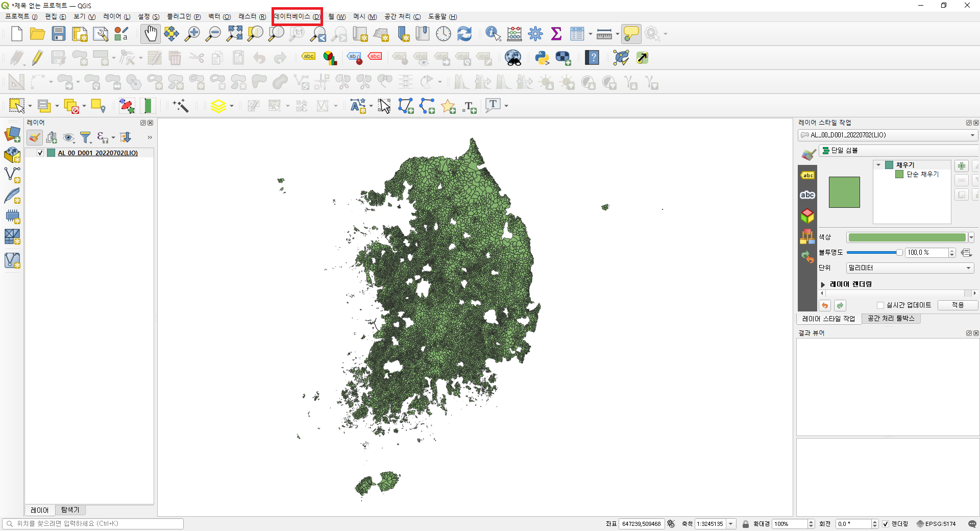Click the Zoom Out magnifier tool
Image resolution: width=980 pixels, height=531 pixels.
click(213, 34)
